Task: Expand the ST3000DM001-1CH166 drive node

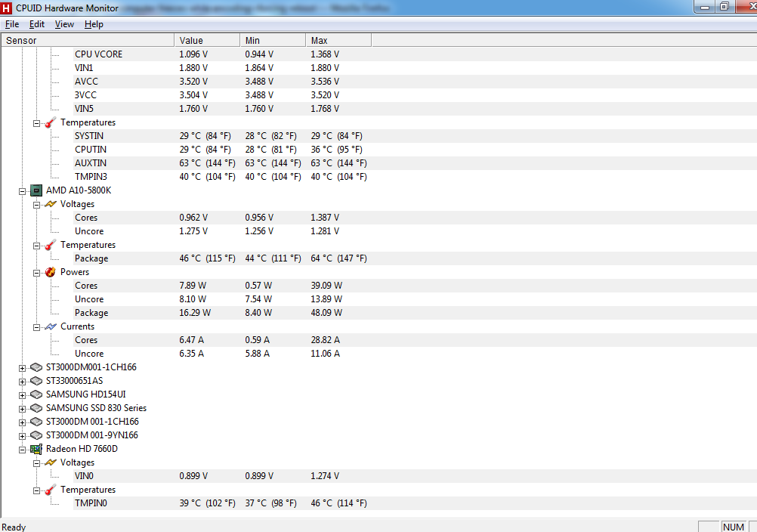Action: [x=22, y=368]
